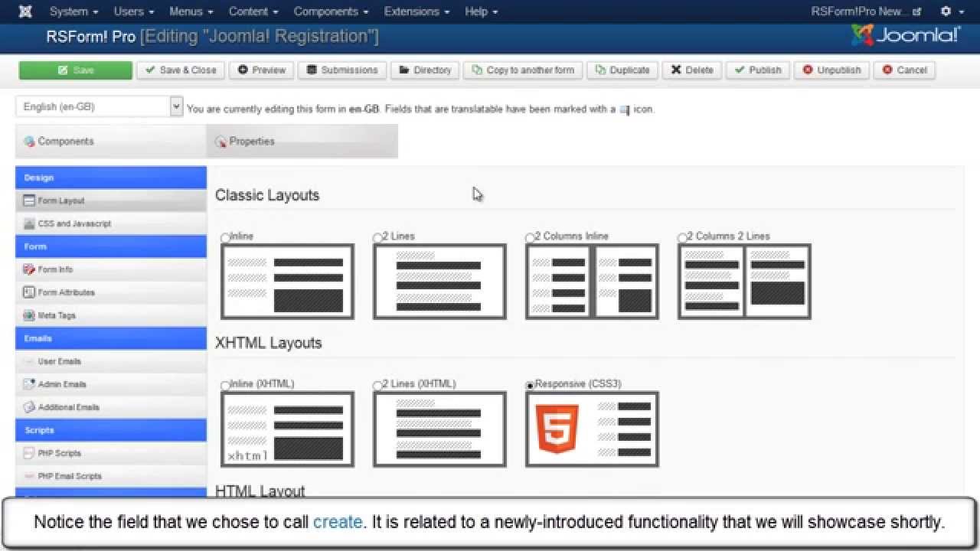This screenshot has height=551, width=980.
Task: Duplicate the current form
Action: coord(622,70)
